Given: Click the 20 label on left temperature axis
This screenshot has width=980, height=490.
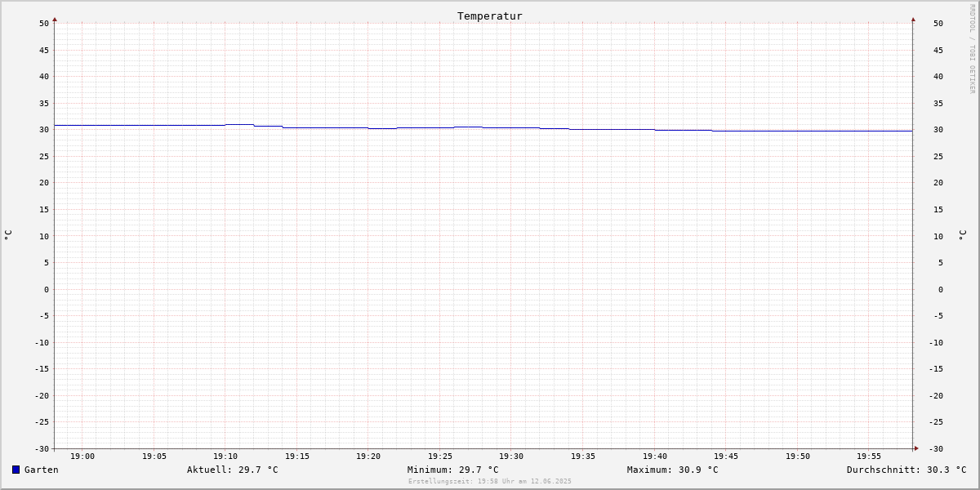Looking at the screenshot, I should 44,182.
